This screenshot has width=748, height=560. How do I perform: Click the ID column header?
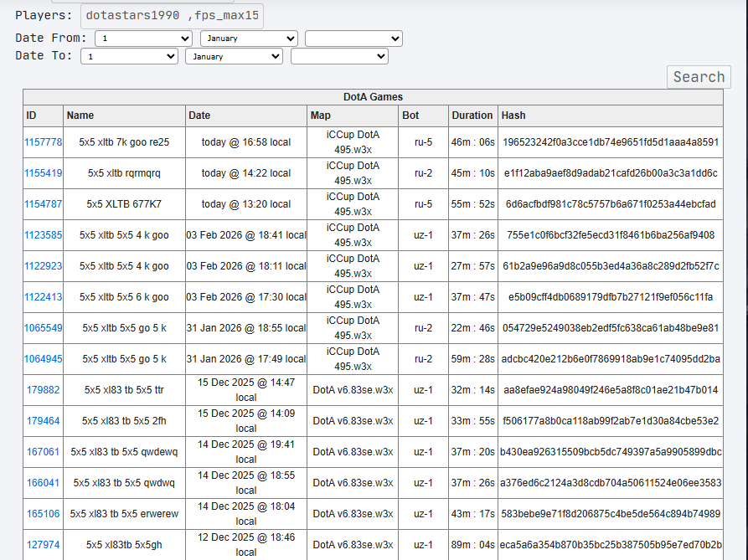coord(43,116)
